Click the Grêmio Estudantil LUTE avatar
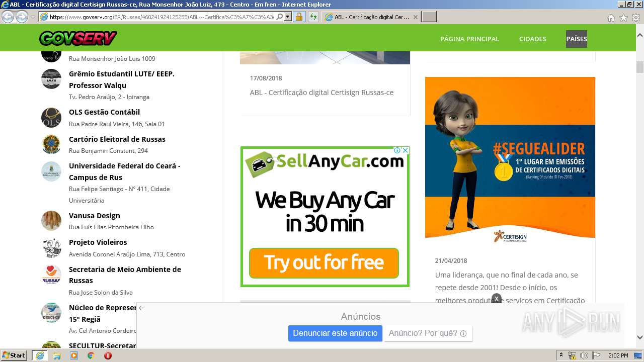This screenshot has height=362, width=644. (51, 79)
